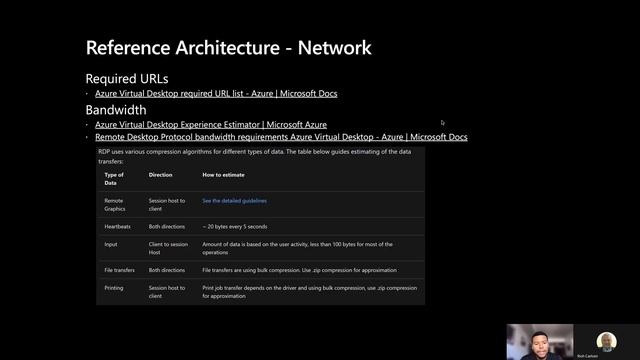Select the 'Remote Graphics' table cell
The width and height of the screenshot is (640, 360).
click(x=115, y=204)
